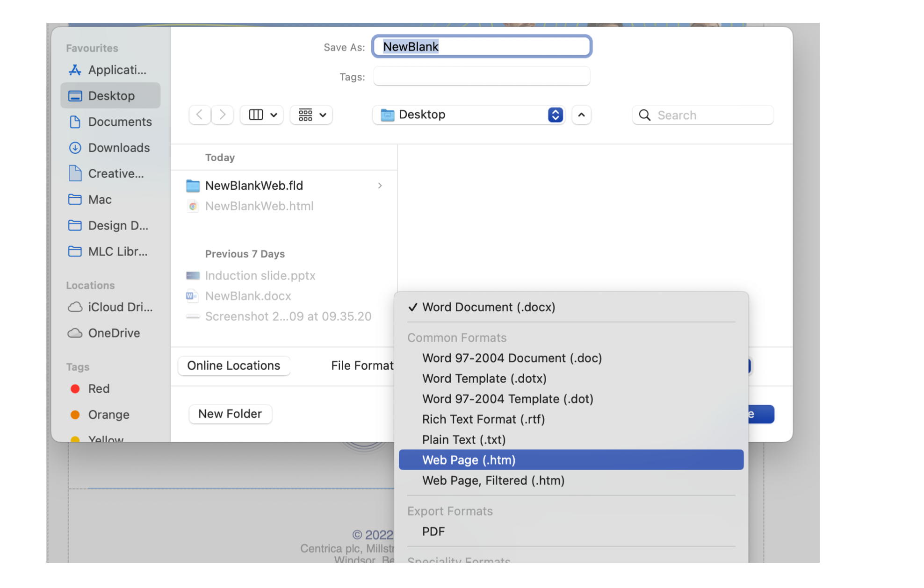Choose Word Template (.dotx) format
This screenshot has height=588, width=924.
(484, 378)
